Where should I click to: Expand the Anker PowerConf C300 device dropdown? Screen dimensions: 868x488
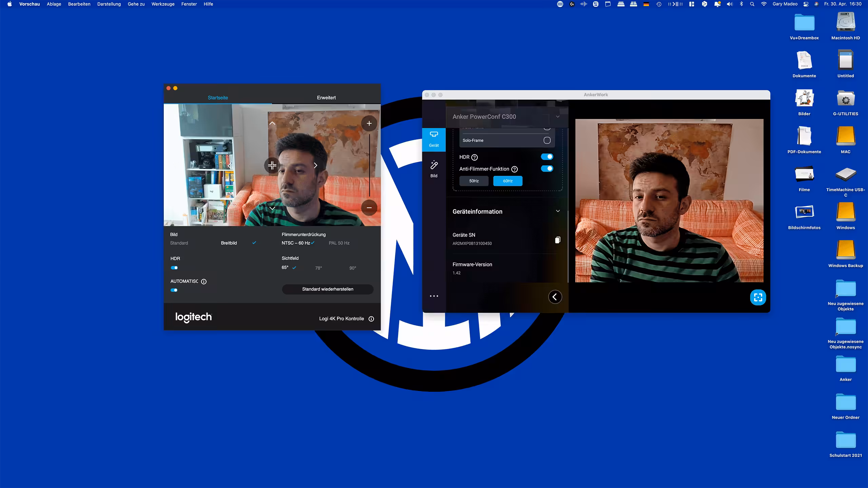[558, 117]
